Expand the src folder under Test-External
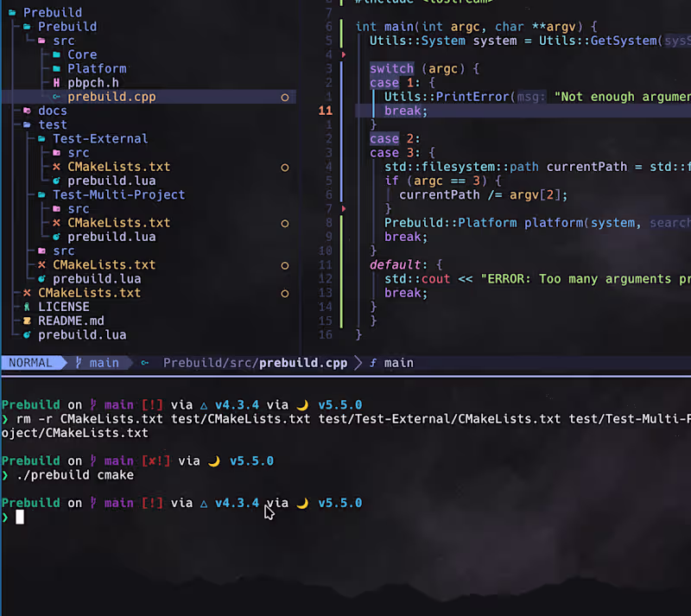 click(x=56, y=153)
